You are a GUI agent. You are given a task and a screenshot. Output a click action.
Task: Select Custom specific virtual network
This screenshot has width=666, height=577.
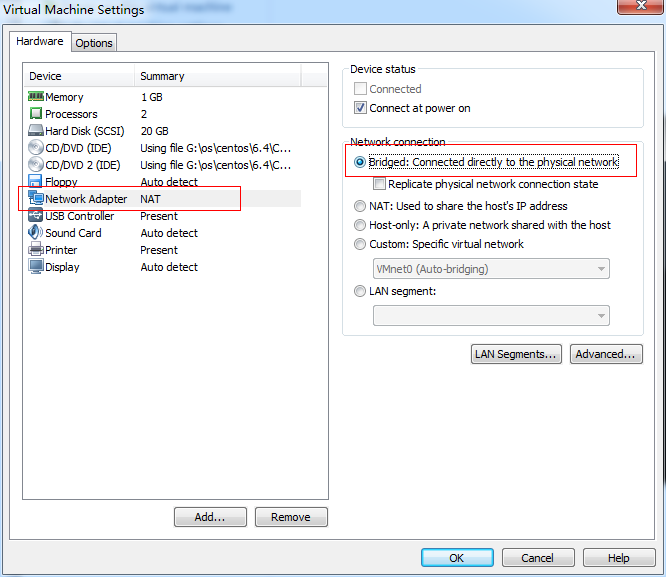pos(360,244)
